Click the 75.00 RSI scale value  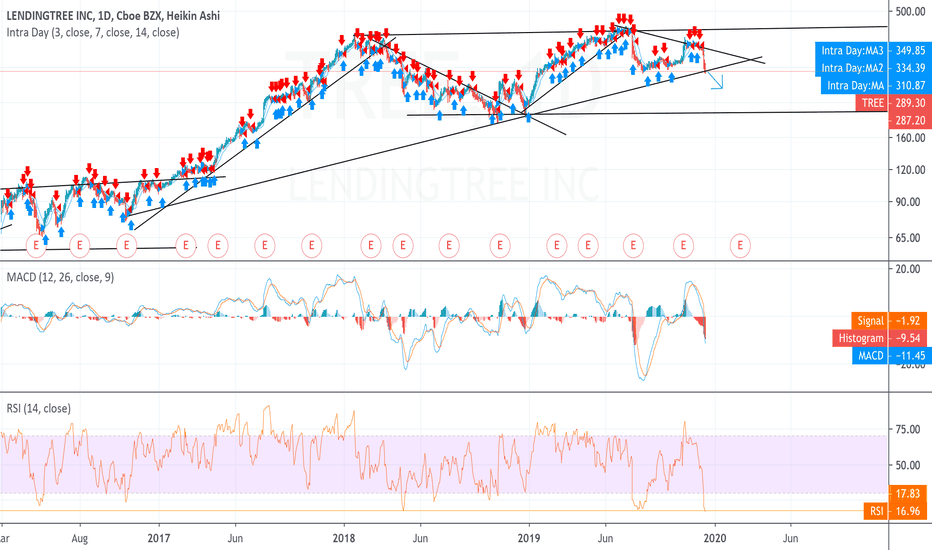point(908,429)
